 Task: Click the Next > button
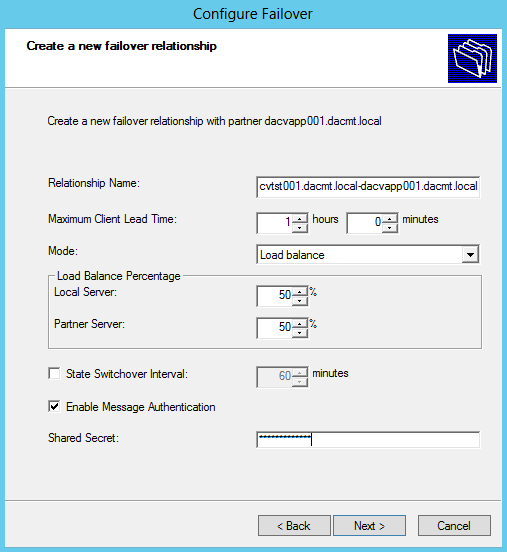click(369, 526)
